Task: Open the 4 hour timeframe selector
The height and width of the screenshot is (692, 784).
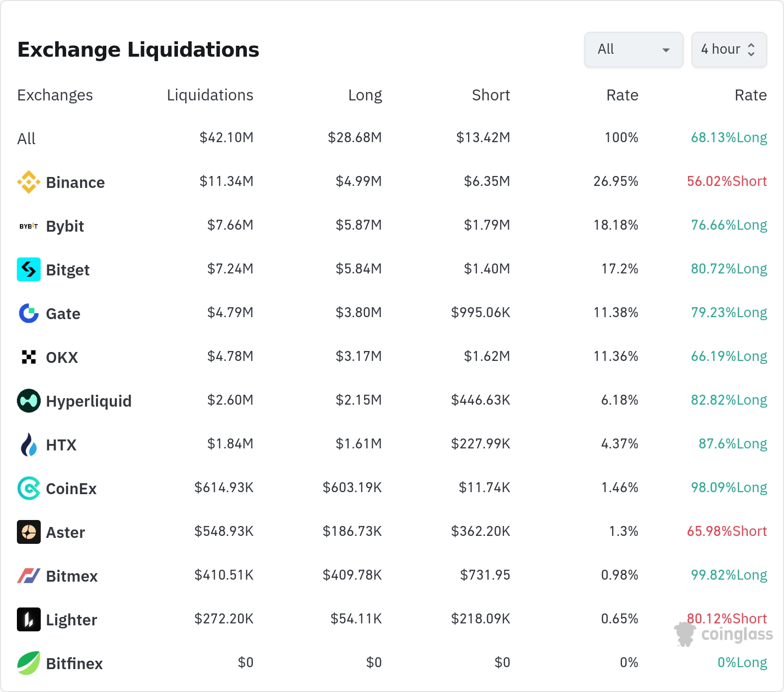Action: click(x=728, y=49)
